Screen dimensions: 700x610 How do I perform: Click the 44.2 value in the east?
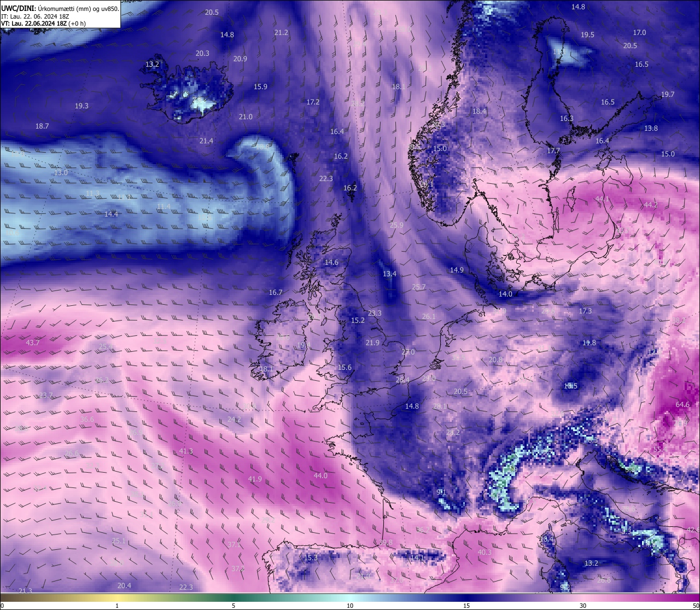(x=651, y=205)
